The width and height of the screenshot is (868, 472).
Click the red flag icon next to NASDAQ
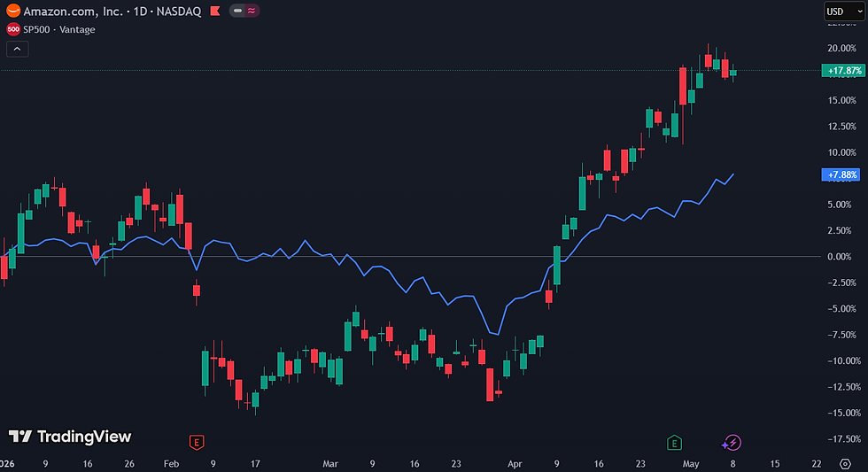pos(215,11)
